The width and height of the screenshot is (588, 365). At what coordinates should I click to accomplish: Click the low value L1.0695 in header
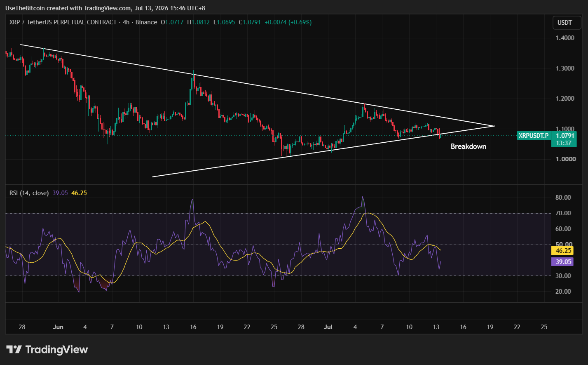point(224,22)
